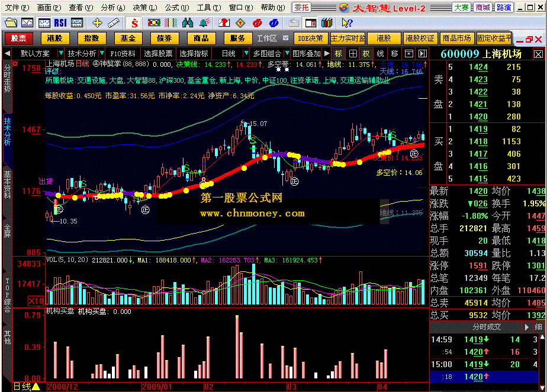Open the 分析(A) menu
The image size is (547, 392).
113,7
